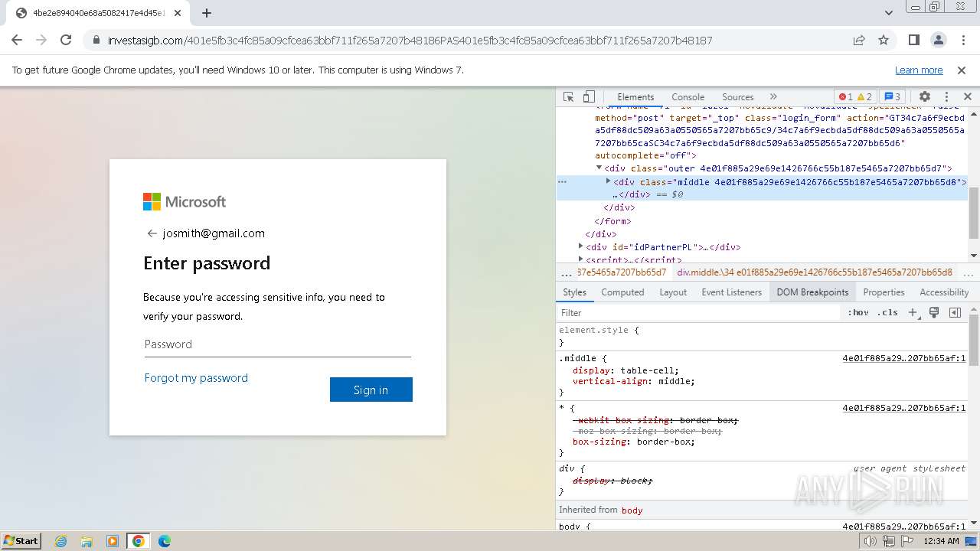
Task: Open DevTools customize three-dot menu
Action: (946, 96)
